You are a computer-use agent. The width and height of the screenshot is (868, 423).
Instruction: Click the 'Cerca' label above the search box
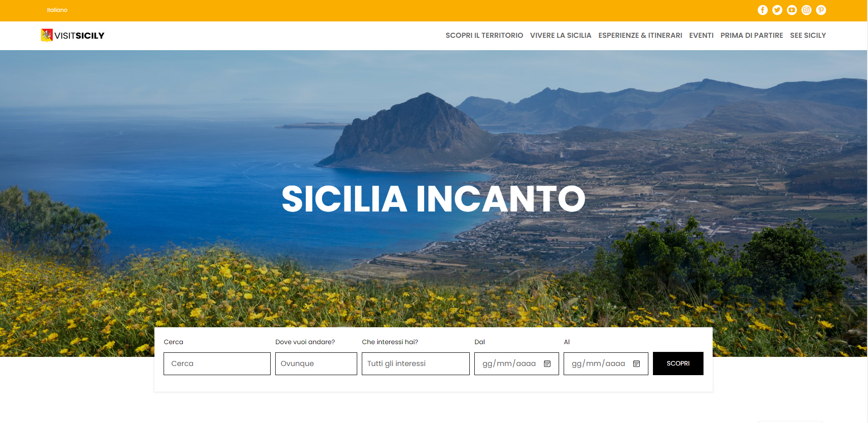[x=174, y=342]
